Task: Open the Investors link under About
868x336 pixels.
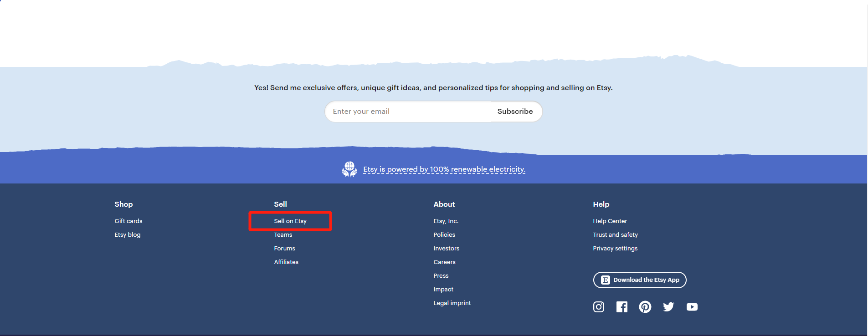Action: (446, 249)
